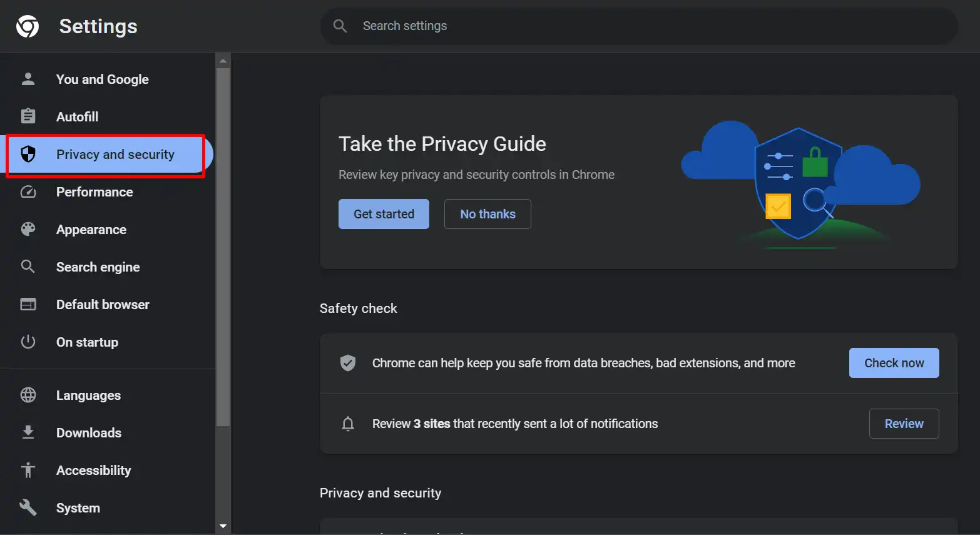This screenshot has height=535, width=980.
Task: Click the accessibility figure icon
Action: [x=28, y=470]
